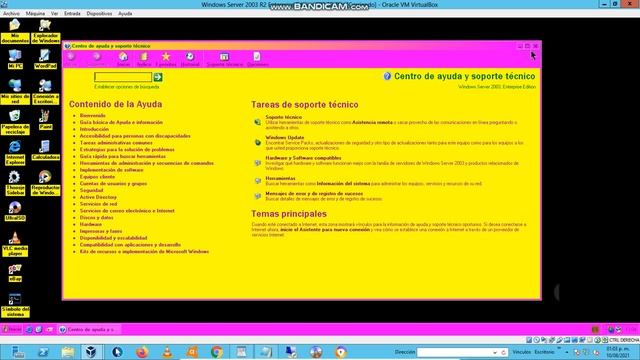Viewport: 640px width, 360px height.
Task: Open Impresoras y faxes topic
Action: click(x=101, y=231)
